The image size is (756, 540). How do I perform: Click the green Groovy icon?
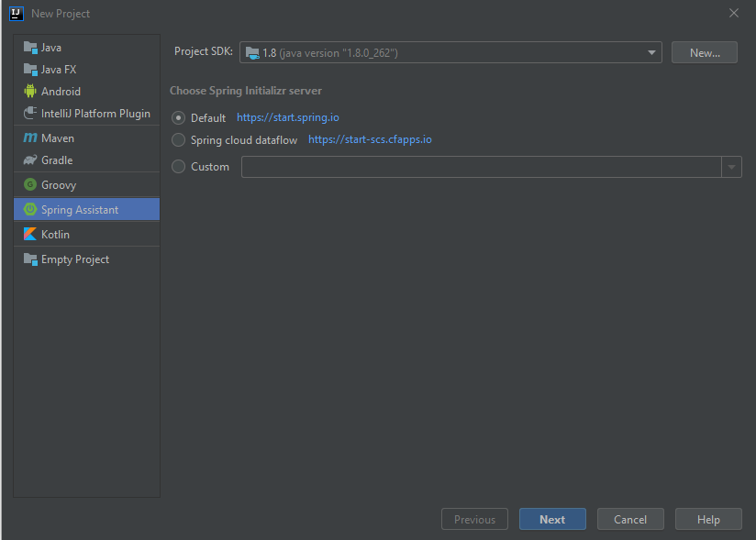coord(30,185)
